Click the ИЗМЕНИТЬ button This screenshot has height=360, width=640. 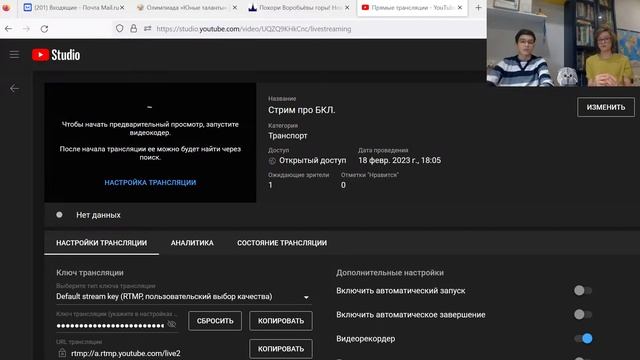click(606, 107)
